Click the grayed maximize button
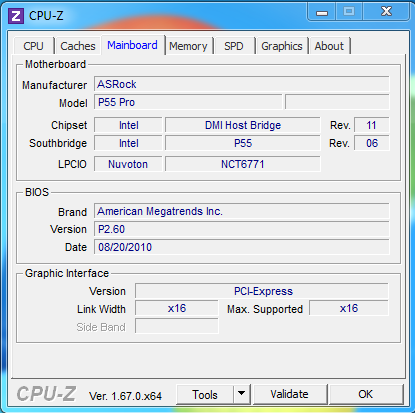The width and height of the screenshot is (415, 413). (349, 12)
